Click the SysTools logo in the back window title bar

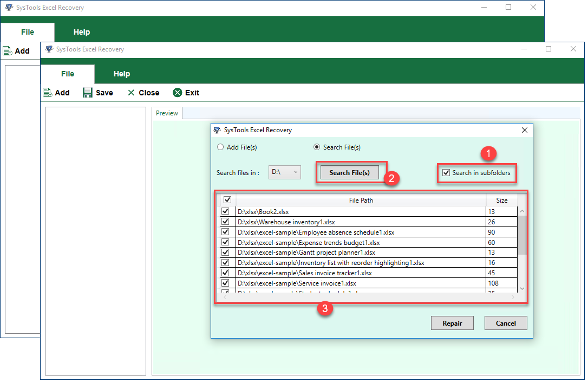pos(9,8)
